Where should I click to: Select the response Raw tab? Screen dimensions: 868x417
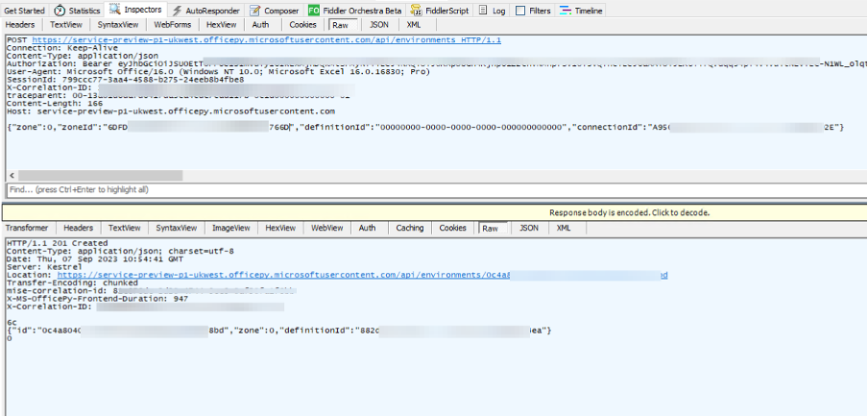[491, 229]
